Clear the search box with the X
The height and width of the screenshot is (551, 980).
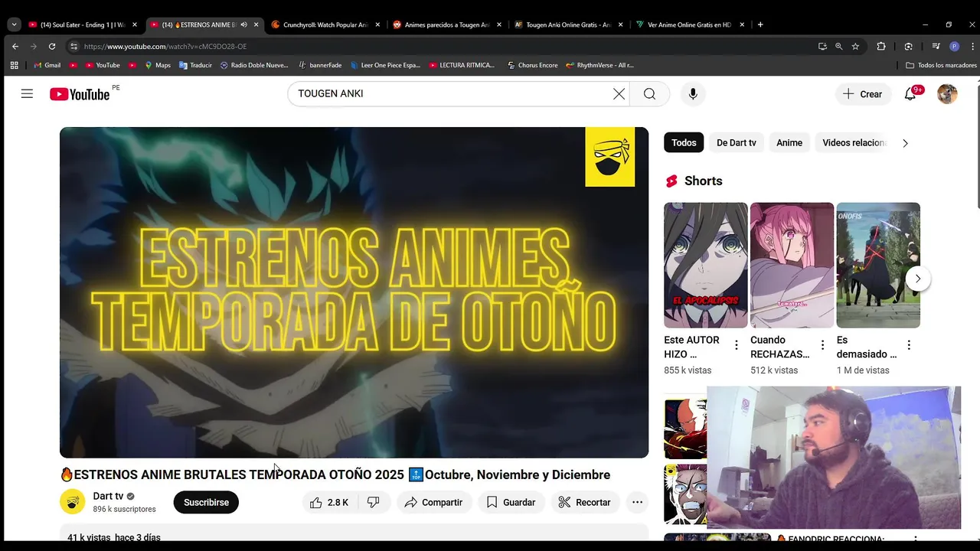[619, 94]
